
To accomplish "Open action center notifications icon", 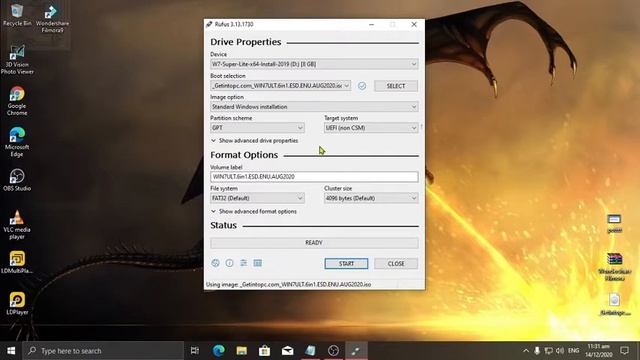I will point(624,351).
